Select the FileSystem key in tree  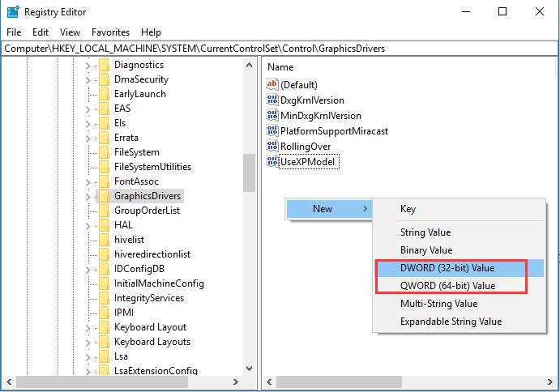coord(137,152)
